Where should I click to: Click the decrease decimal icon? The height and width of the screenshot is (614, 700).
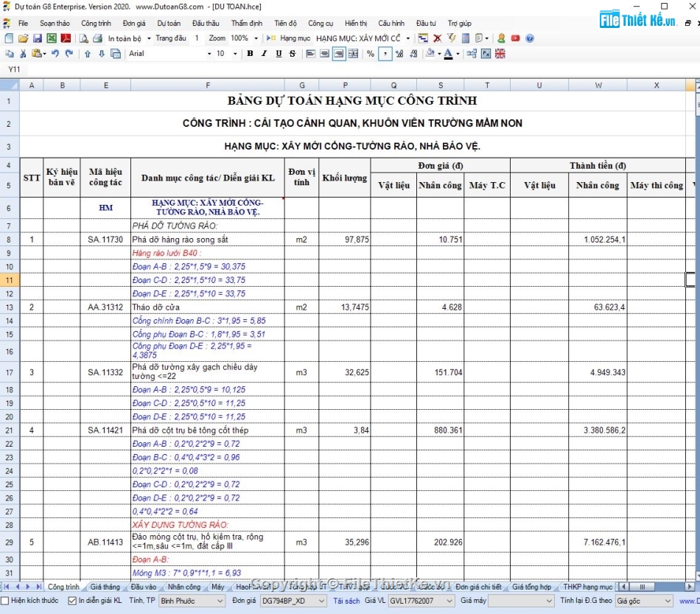click(x=413, y=54)
